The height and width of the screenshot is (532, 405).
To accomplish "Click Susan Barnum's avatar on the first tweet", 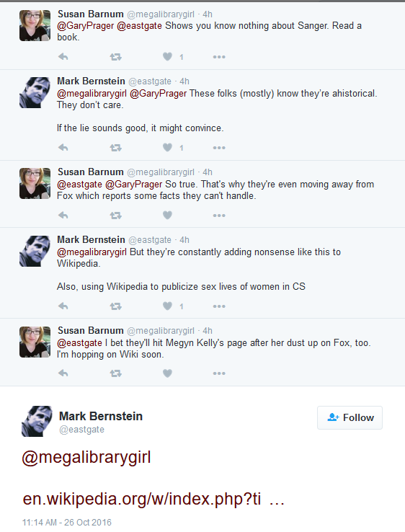I will pyautogui.click(x=35, y=25).
